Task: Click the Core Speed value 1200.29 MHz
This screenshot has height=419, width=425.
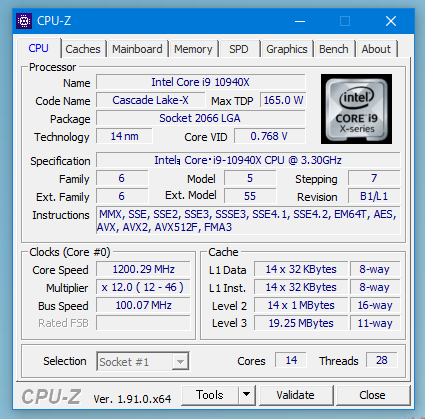Action: [x=143, y=269]
